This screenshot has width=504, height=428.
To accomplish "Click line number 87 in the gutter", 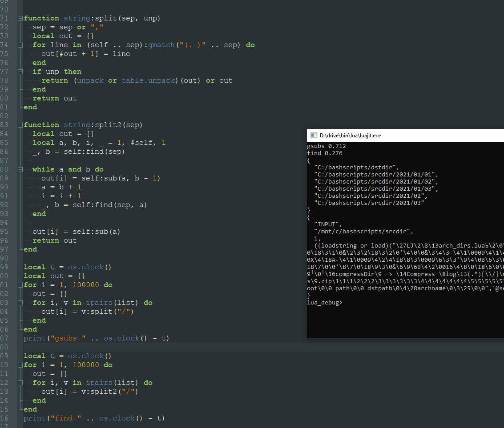I will (x=4, y=160).
